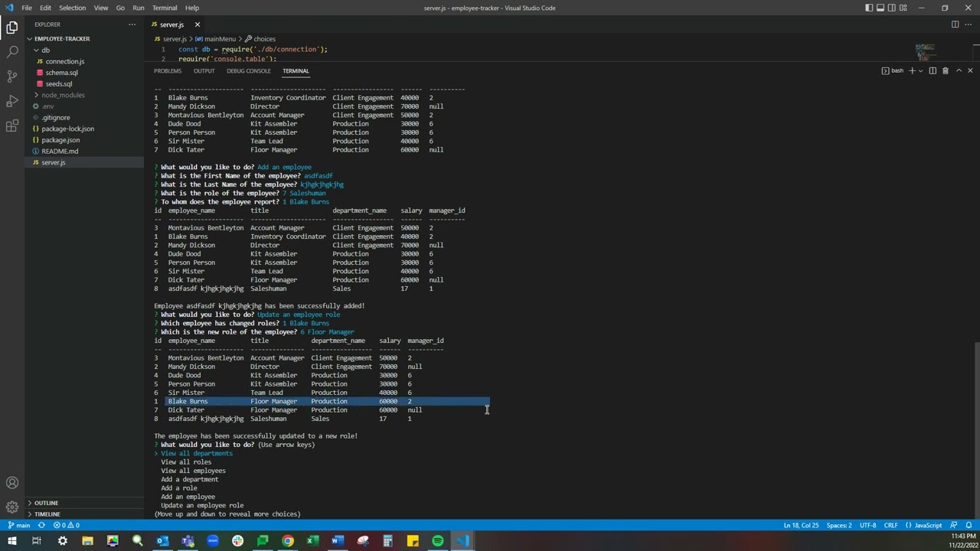Image resolution: width=980 pixels, height=551 pixels.
Task: Open the View menu
Action: coord(100,8)
